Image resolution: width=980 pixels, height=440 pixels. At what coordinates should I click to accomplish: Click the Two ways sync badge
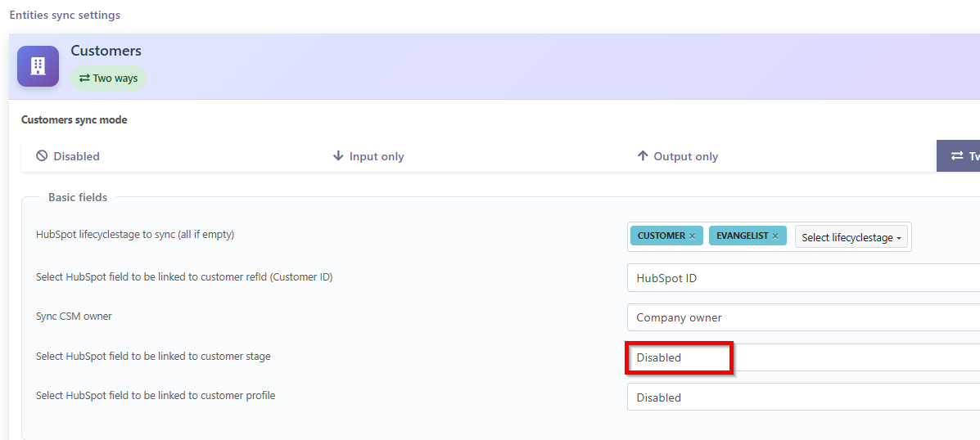108,79
